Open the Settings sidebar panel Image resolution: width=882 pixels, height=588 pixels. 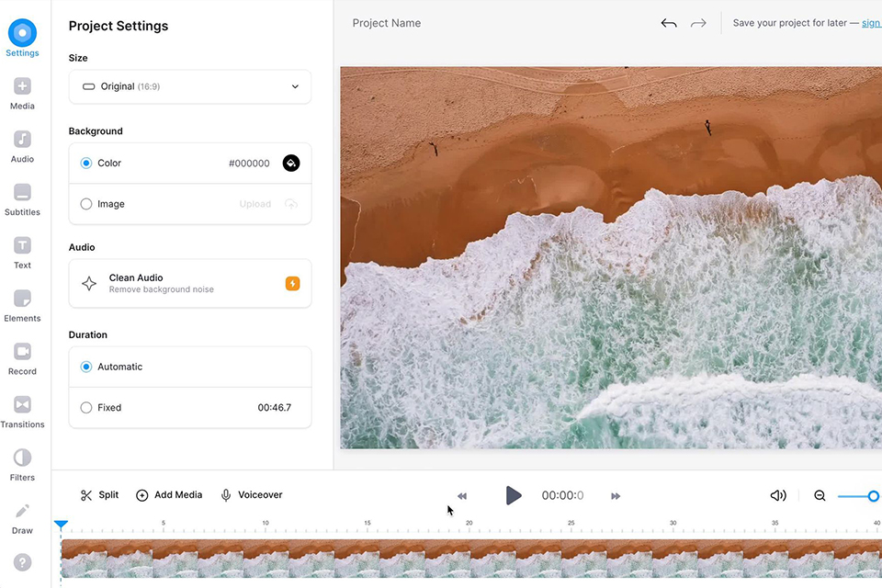click(22, 39)
